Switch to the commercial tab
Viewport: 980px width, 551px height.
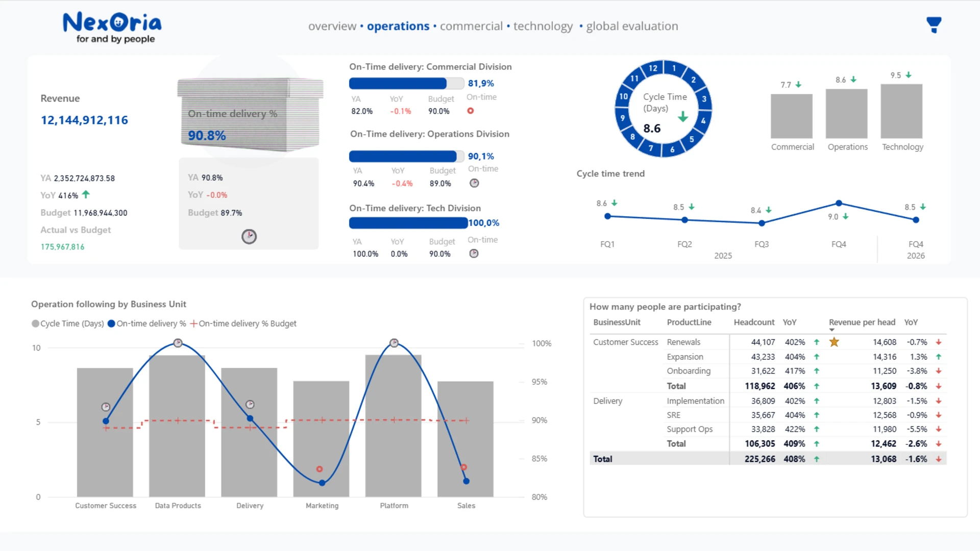[x=471, y=26]
